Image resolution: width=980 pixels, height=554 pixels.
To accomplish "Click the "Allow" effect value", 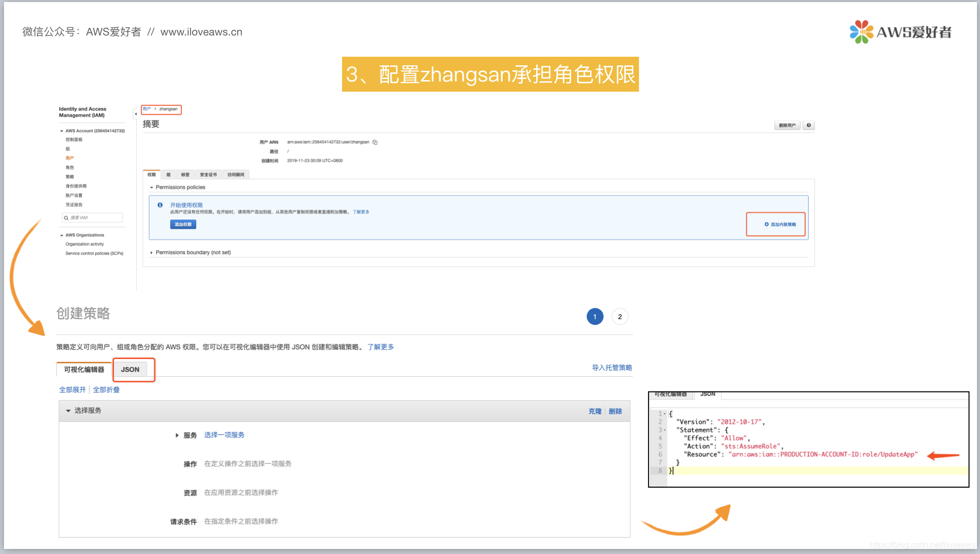I will (734, 438).
